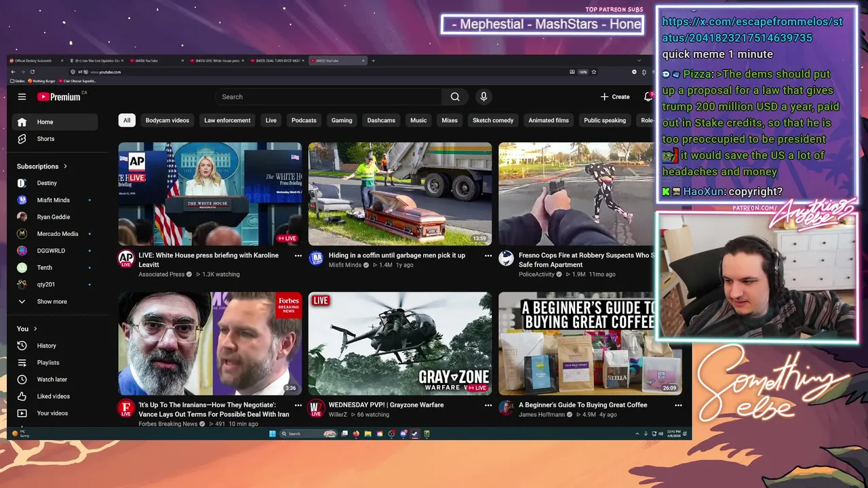Click Misfit Minds avatar under coffin video

(x=316, y=258)
